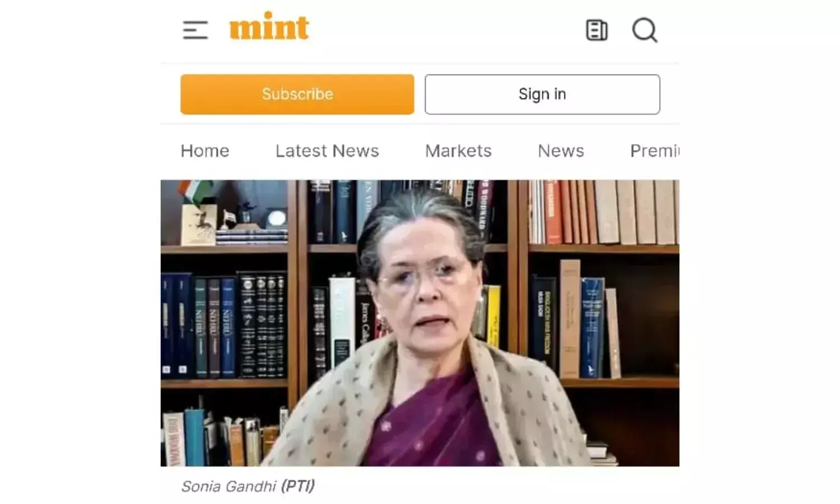The height and width of the screenshot is (504, 840).
Task: Switch to the Markets tab
Action: [x=458, y=151]
